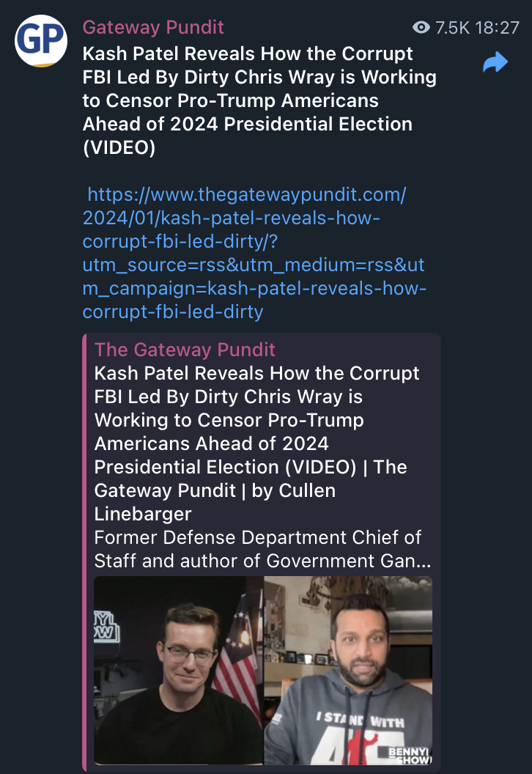
Task: Open the interview preview thumbnail image
Action: pos(263,671)
